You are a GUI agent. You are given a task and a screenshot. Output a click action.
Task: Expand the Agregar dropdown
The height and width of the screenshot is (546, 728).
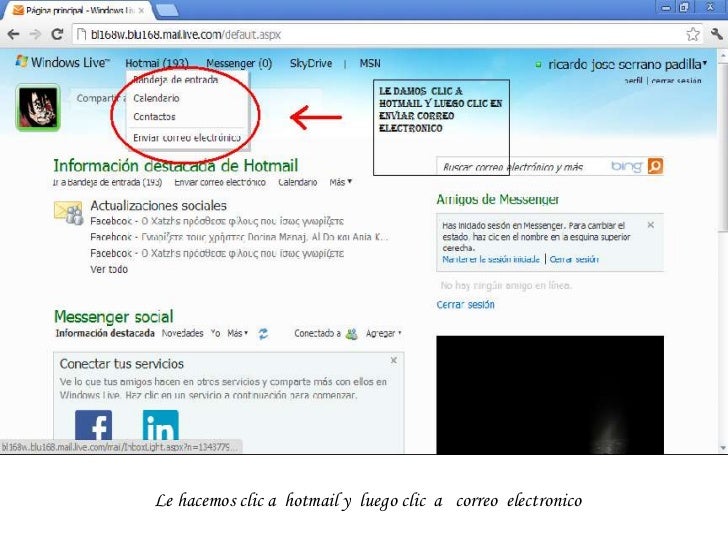(x=384, y=333)
